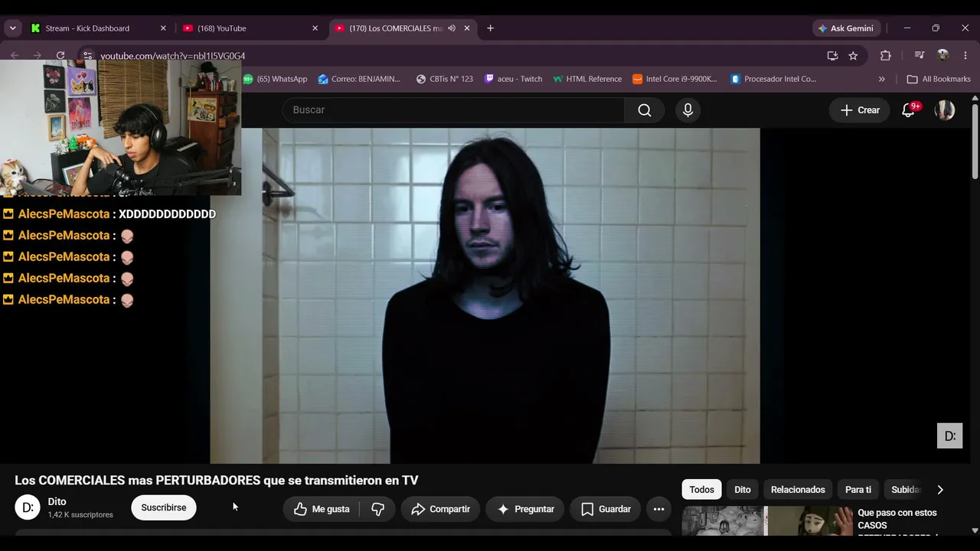Mute the Los COMERCIALES tab audio
The height and width of the screenshot is (551, 980).
coord(452,28)
